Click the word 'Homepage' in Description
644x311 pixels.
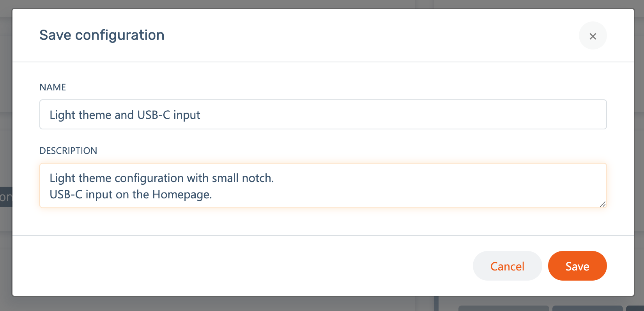181,194
